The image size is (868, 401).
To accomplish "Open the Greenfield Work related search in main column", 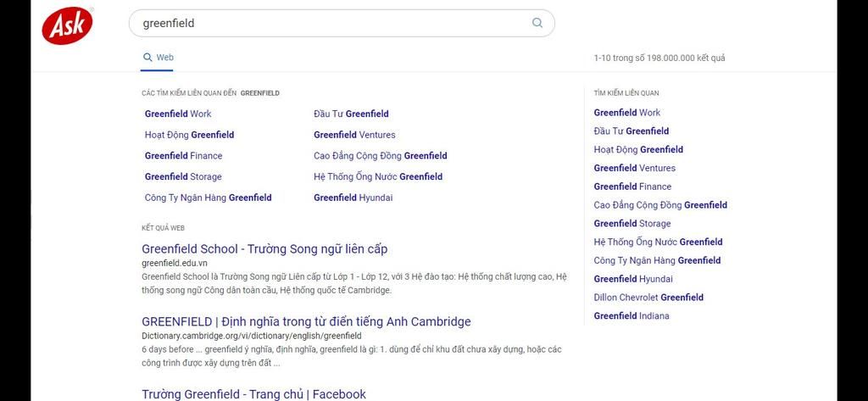I will 178,114.
